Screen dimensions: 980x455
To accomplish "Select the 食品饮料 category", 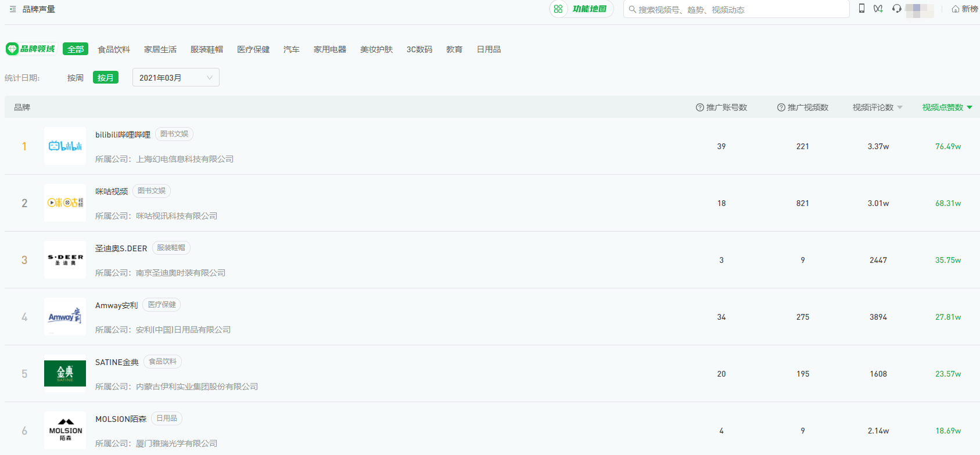I will click(114, 49).
